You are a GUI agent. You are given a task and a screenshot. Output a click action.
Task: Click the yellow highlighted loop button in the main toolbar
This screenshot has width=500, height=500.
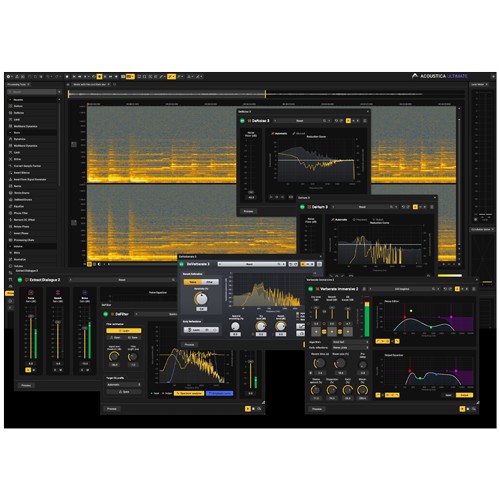(x=99, y=77)
